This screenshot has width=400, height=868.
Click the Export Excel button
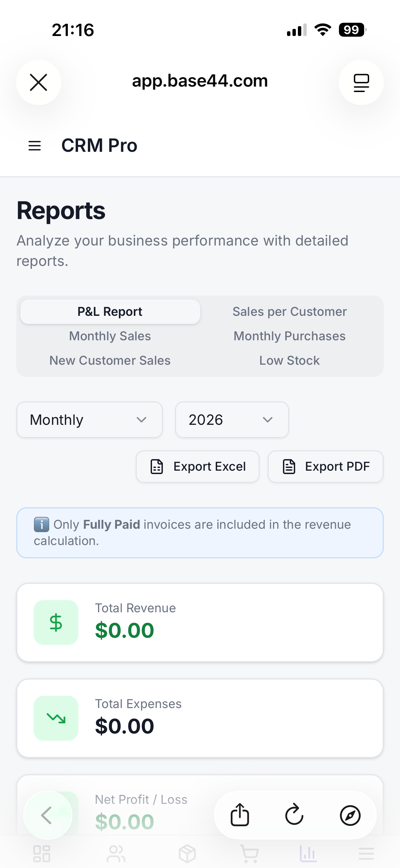click(x=198, y=467)
